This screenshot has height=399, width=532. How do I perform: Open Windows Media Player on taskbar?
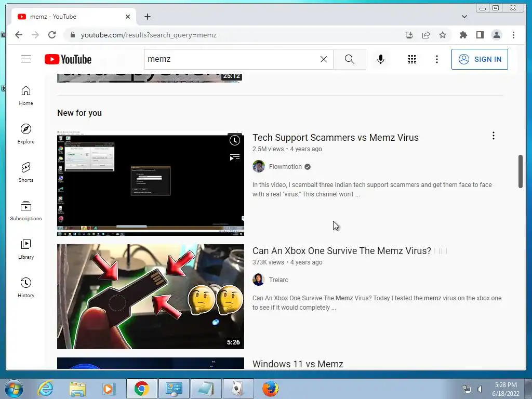109,389
